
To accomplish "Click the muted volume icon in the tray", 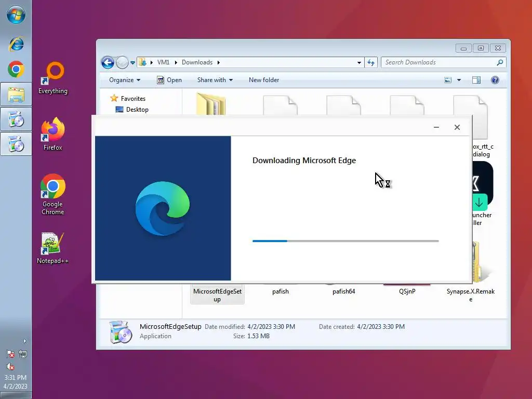I will coord(10,366).
